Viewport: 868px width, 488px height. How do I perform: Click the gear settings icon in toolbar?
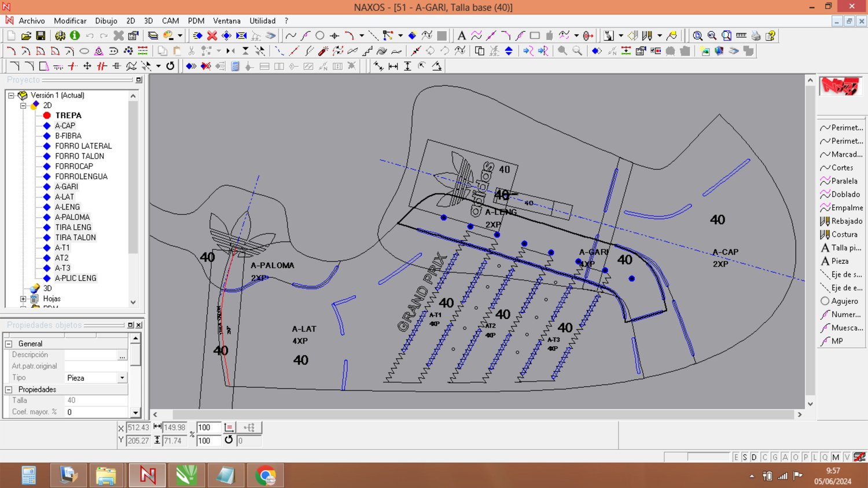tap(60, 35)
